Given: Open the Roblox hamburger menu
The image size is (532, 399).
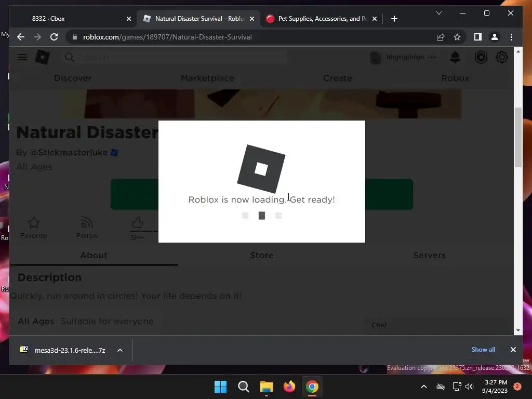Looking at the screenshot, I should point(22,57).
